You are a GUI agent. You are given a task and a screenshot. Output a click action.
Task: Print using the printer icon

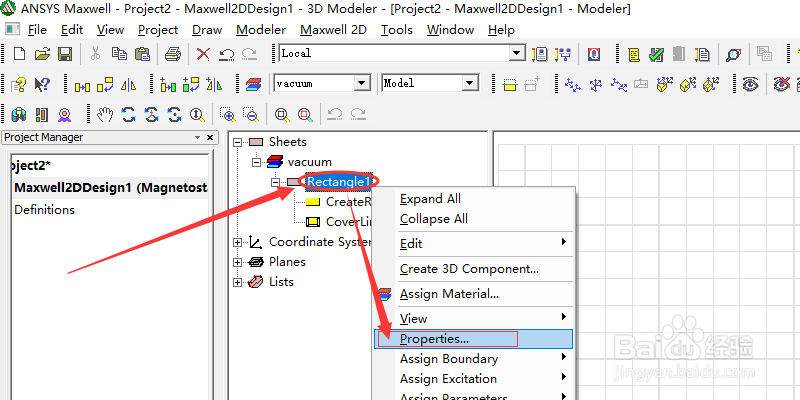point(173,54)
